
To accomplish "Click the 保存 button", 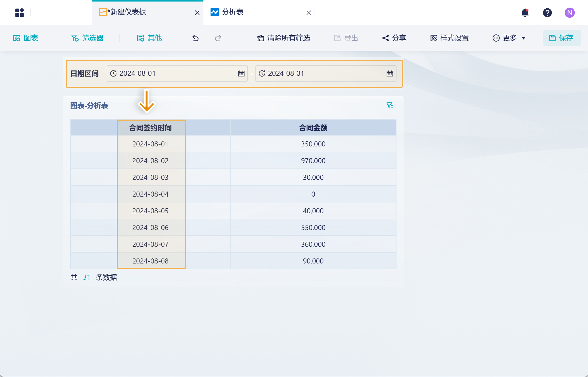I will click(x=562, y=38).
